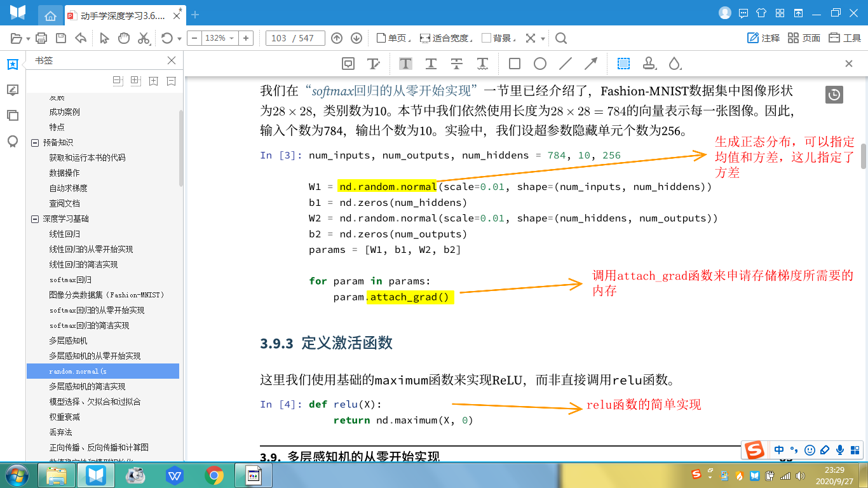The width and height of the screenshot is (868, 488).
Task: Select the text strikeout tool
Action: click(457, 64)
